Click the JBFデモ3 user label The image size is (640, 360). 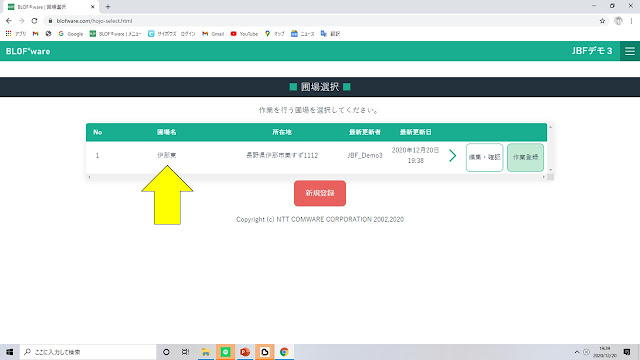[x=592, y=51]
